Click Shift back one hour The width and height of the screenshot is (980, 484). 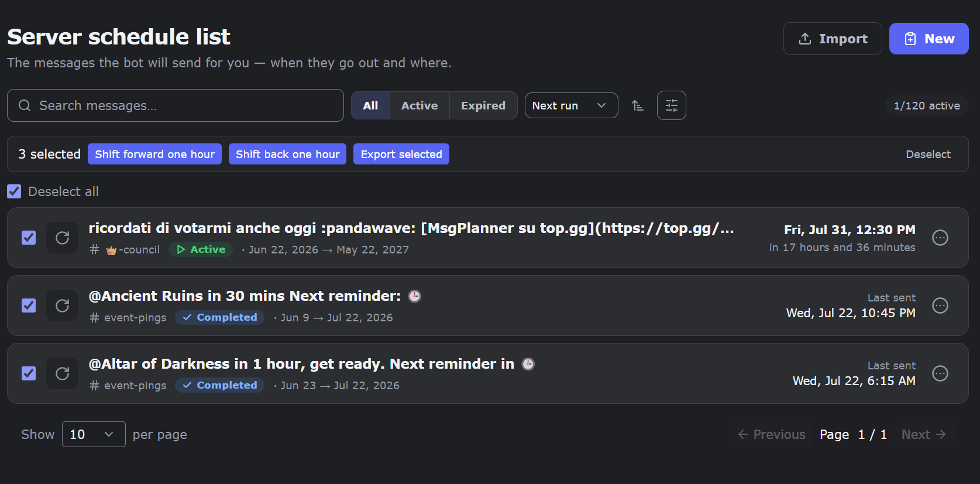pos(287,154)
